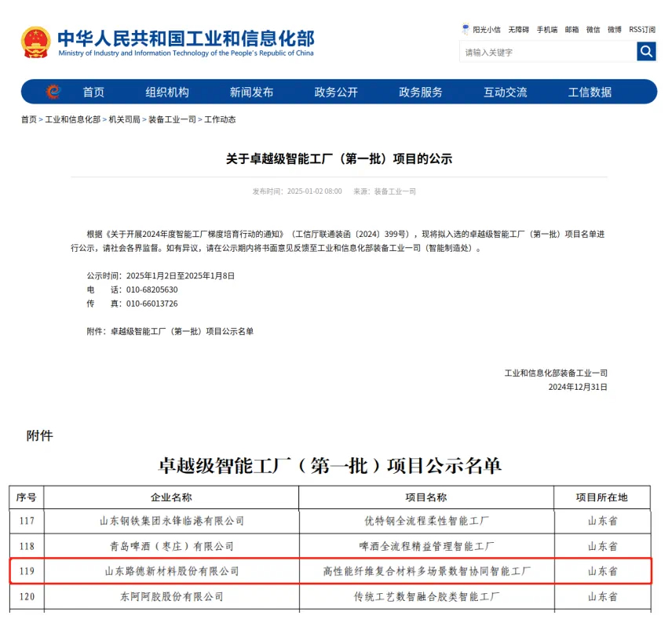Open the 新闻发布 navigation item
Image resolution: width=672 pixels, height=619 pixels.
(251, 92)
